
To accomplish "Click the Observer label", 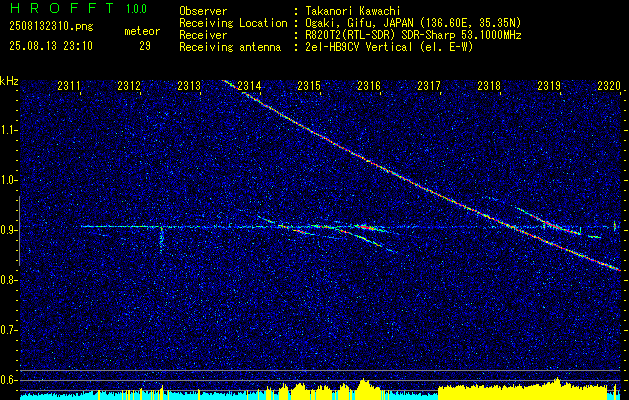I will click(x=203, y=11).
